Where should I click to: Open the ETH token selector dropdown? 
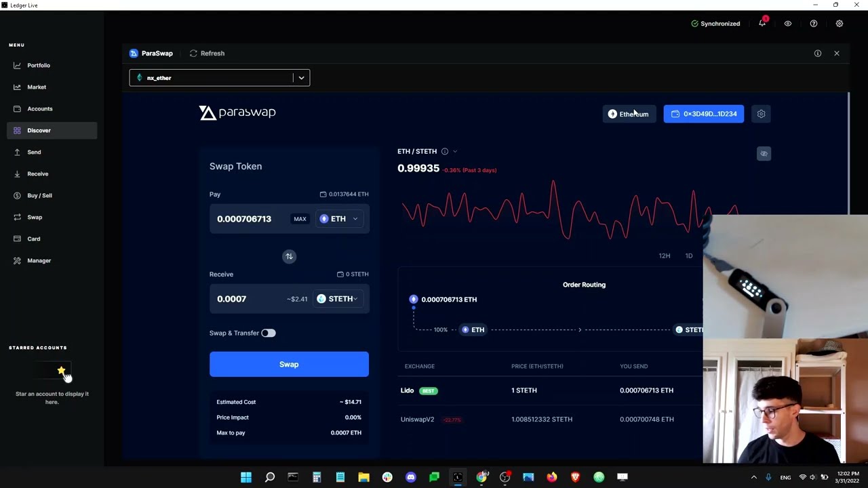tap(338, 218)
